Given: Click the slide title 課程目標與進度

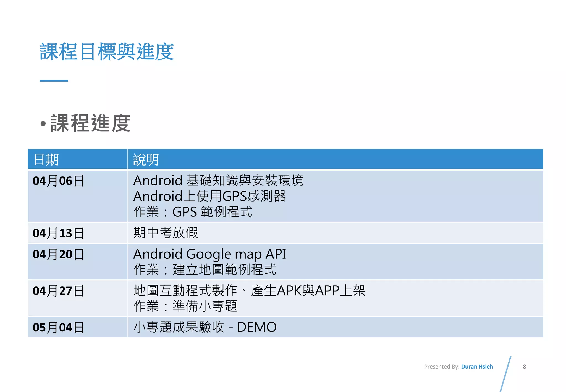Looking at the screenshot, I should 107,52.
